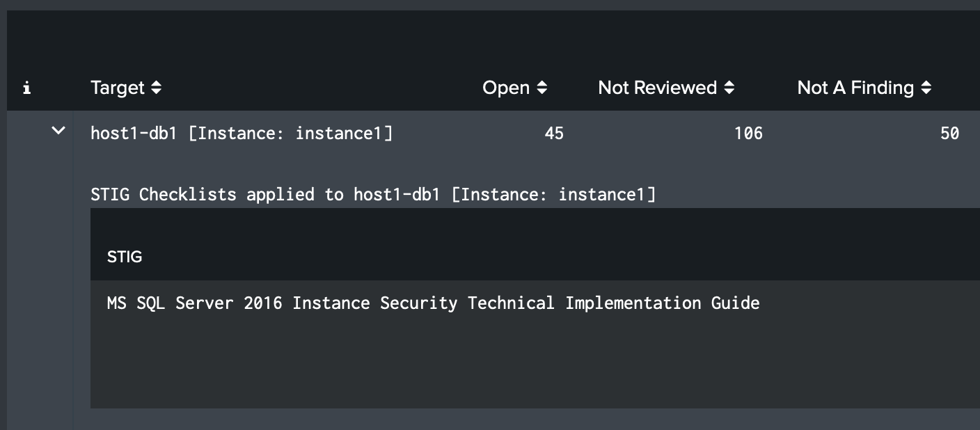Click the STIG column header in sub-table

pyautogui.click(x=125, y=257)
